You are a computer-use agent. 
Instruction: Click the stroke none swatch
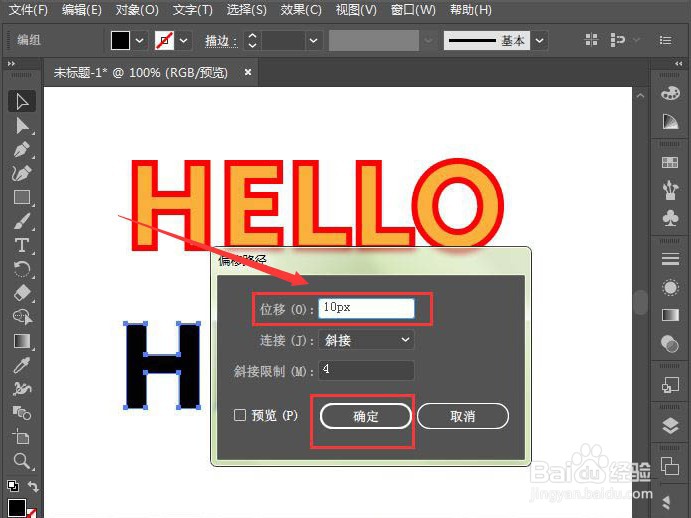[x=164, y=41]
